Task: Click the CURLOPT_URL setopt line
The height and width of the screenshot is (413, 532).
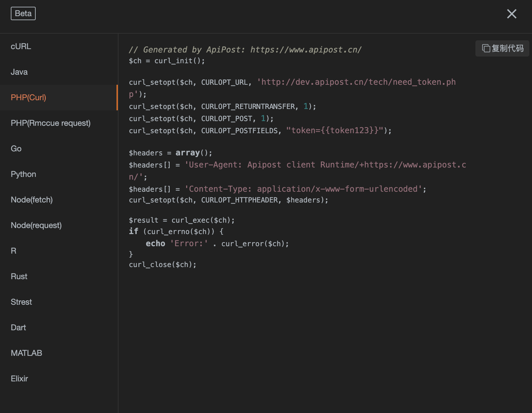Action: (x=292, y=88)
